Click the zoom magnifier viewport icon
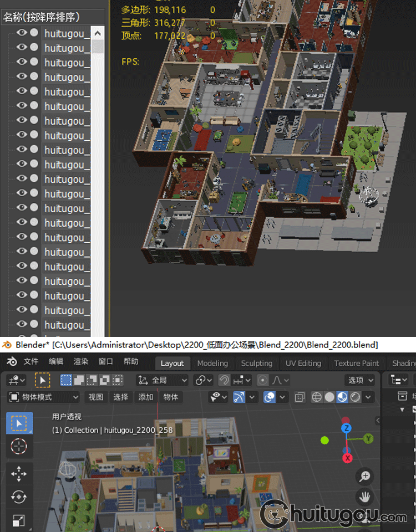This screenshot has width=416, height=532. click(x=365, y=476)
